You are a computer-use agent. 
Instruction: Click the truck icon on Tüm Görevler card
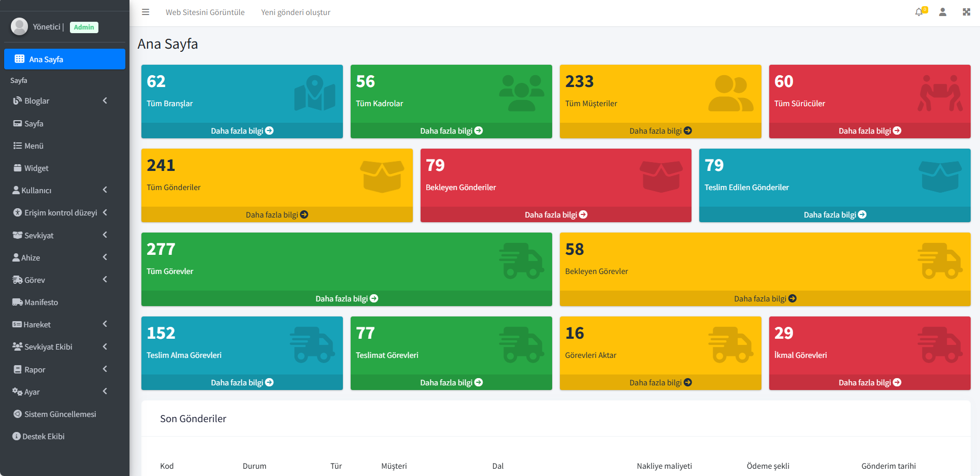point(521,261)
